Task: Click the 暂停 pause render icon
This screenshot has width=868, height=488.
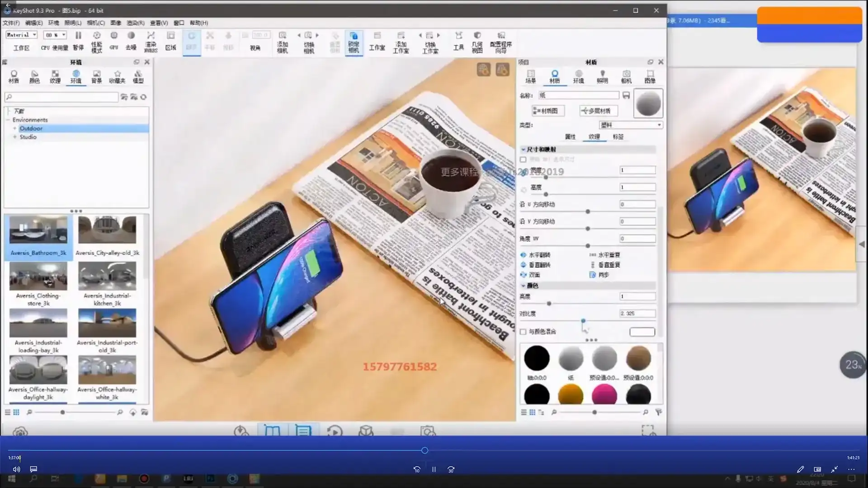Action: click(78, 36)
